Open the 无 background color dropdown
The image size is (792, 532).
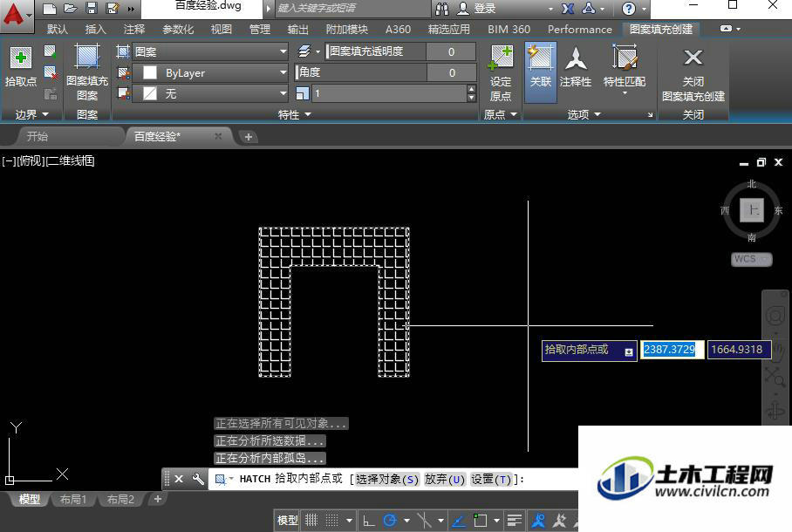210,93
